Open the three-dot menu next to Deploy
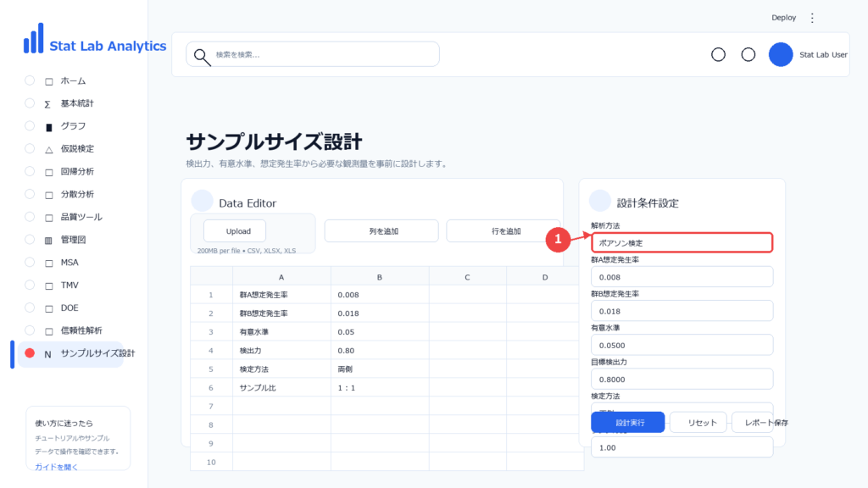Viewport: 868px width, 488px height. click(x=812, y=18)
